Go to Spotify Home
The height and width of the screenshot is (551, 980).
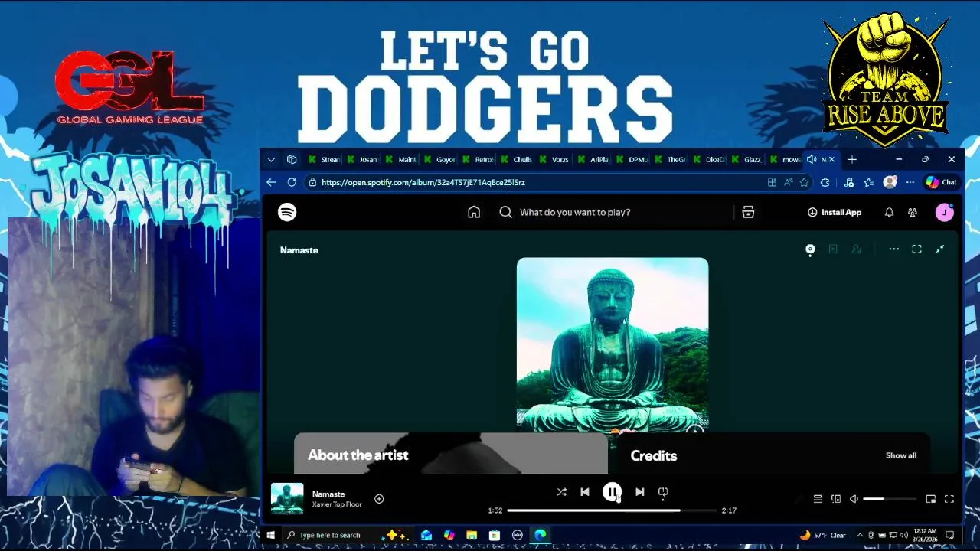pyautogui.click(x=474, y=212)
